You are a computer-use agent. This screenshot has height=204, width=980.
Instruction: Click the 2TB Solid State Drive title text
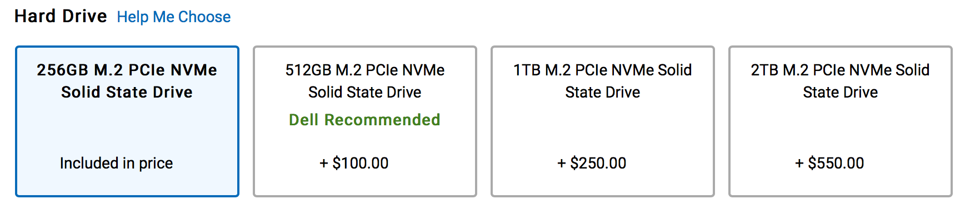coord(841,81)
